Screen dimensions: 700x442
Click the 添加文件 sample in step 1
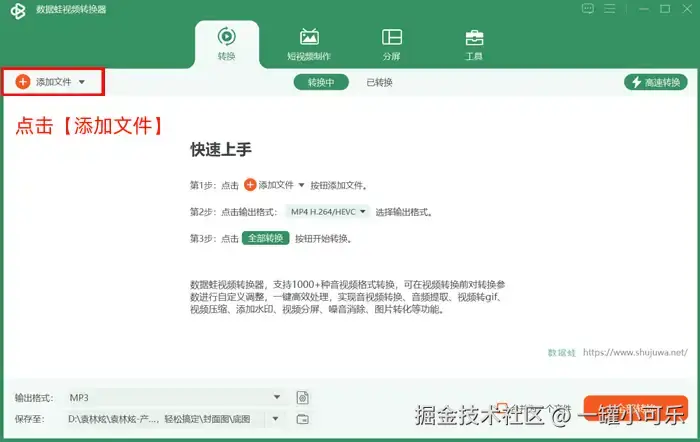pyautogui.click(x=274, y=185)
